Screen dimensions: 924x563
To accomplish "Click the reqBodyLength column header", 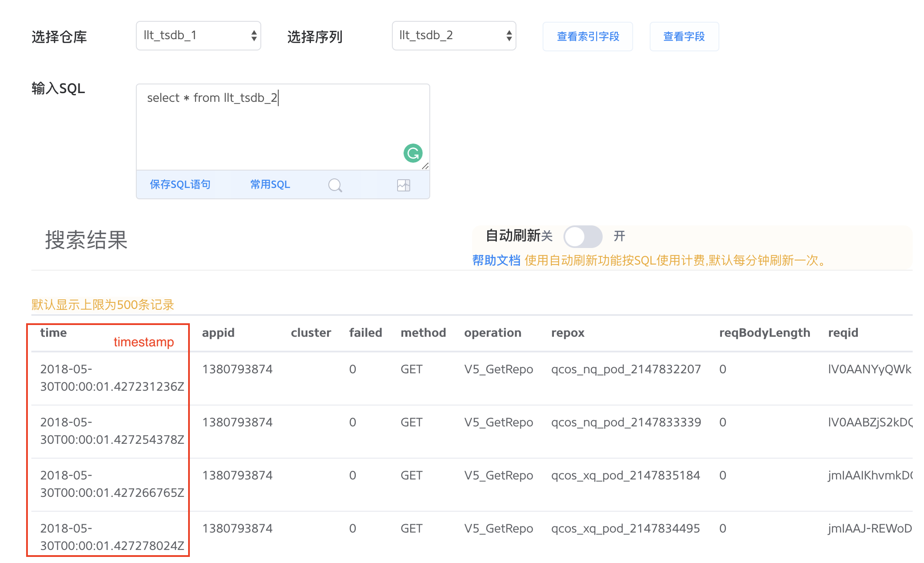I will pos(764,333).
